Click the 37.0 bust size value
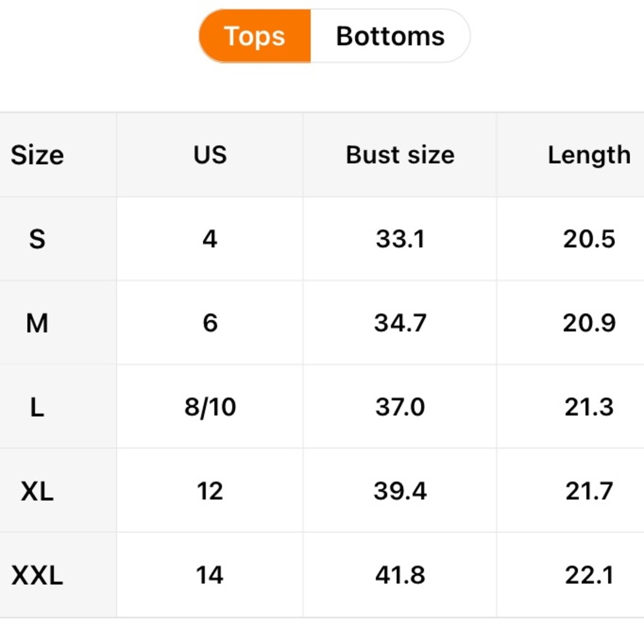Screen dimensions: 644x644 [x=400, y=408]
